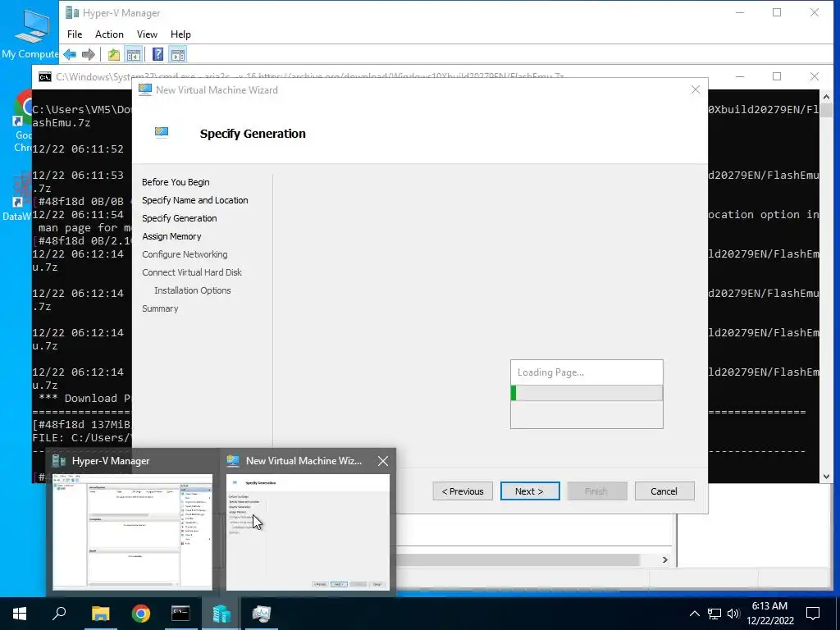This screenshot has height=630, width=840.
Task: Select the Configure Networking wizard step
Action: point(185,254)
